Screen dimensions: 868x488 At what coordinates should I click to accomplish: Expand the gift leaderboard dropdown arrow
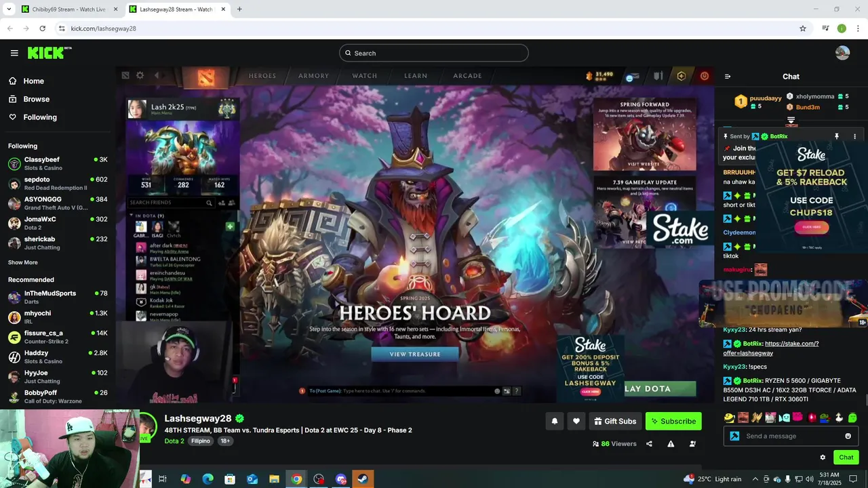click(x=791, y=121)
